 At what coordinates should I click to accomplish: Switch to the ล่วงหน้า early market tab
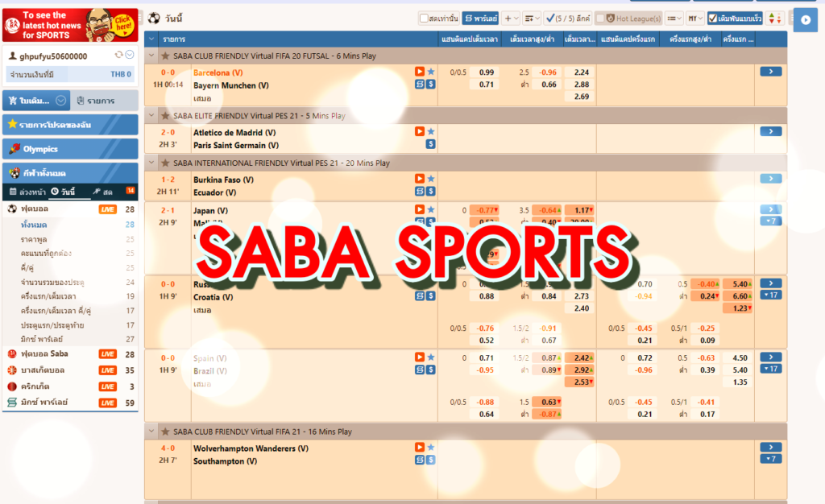[27, 192]
